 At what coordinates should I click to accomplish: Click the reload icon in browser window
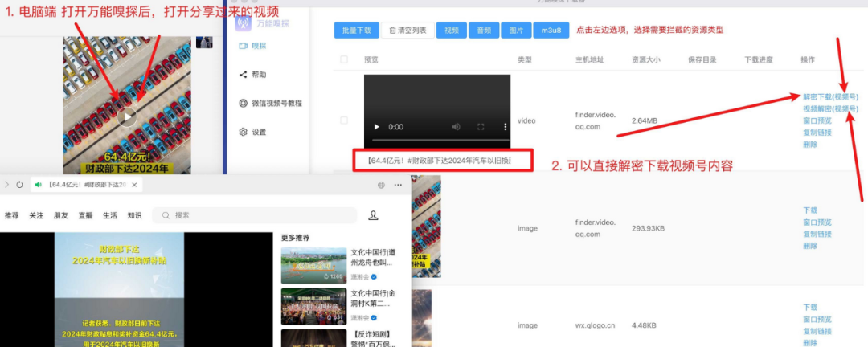tap(20, 185)
